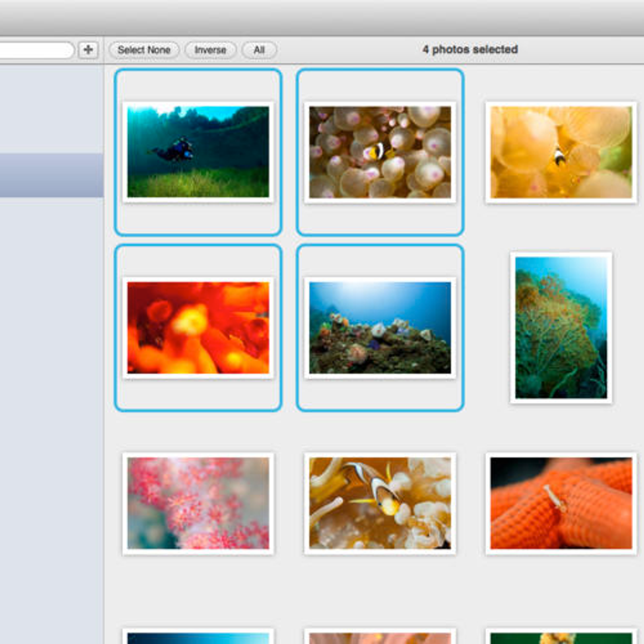Screen dimensions: 644x644
Task: Select the orange starfish photo
Action: pyautogui.click(x=561, y=503)
